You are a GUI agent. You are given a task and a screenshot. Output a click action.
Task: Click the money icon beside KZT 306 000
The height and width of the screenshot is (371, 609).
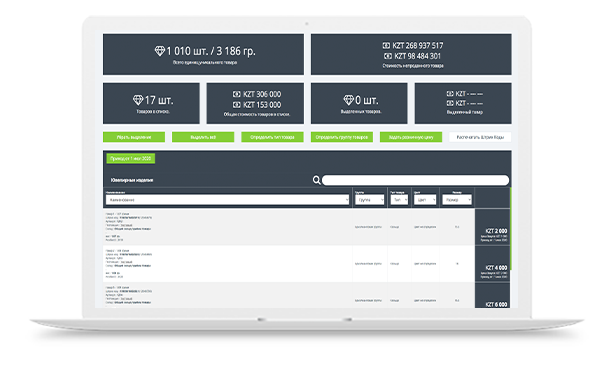click(237, 94)
